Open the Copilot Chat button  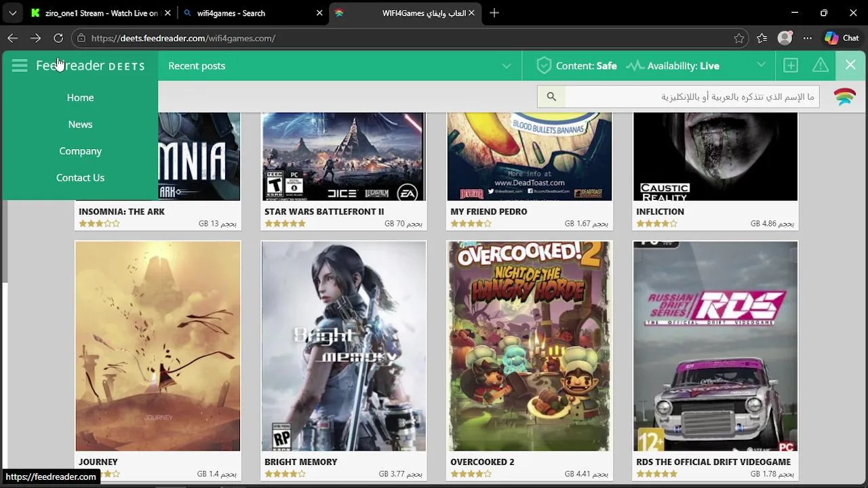(842, 38)
